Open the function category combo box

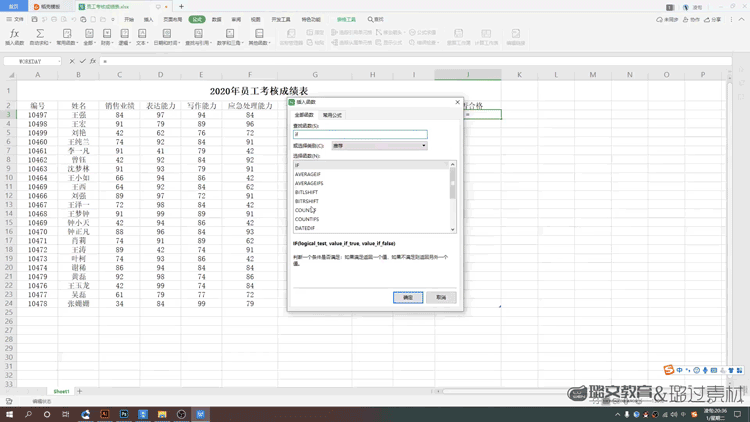point(379,145)
